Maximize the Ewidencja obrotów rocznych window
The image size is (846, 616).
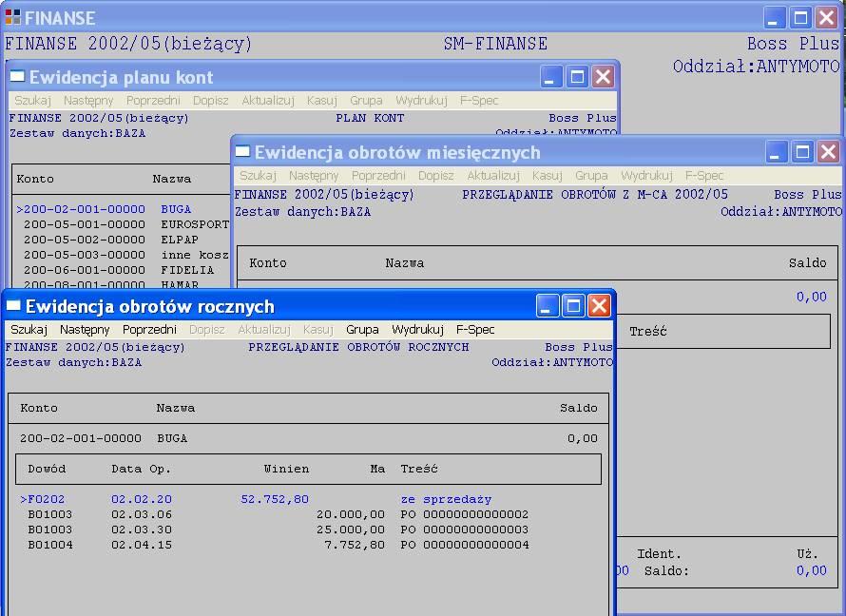pos(573,306)
